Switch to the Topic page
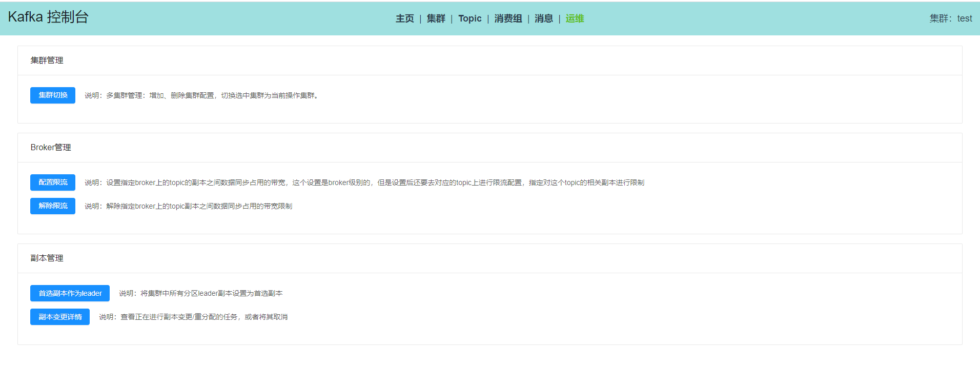 click(469, 18)
